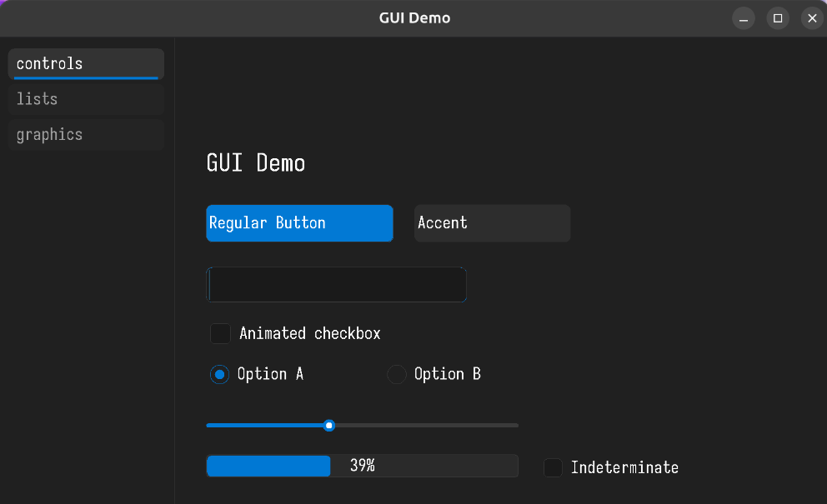Image resolution: width=827 pixels, height=504 pixels.
Task: Click the filled blue slider track
Action: click(x=265, y=426)
